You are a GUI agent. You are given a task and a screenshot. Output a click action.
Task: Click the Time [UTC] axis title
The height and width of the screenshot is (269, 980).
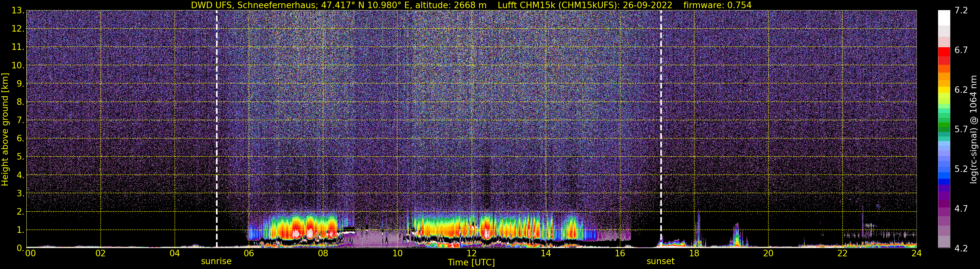click(x=471, y=262)
